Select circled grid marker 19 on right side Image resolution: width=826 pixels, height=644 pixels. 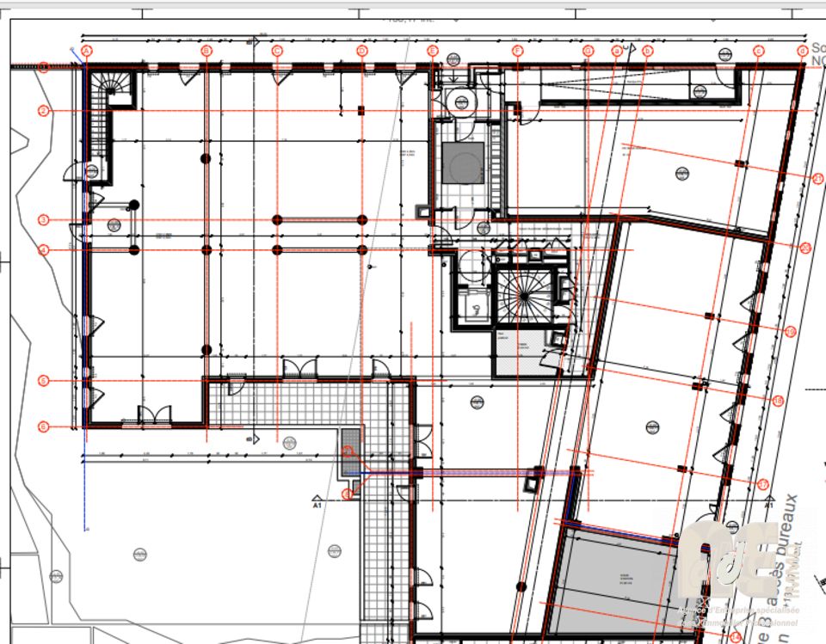(791, 331)
